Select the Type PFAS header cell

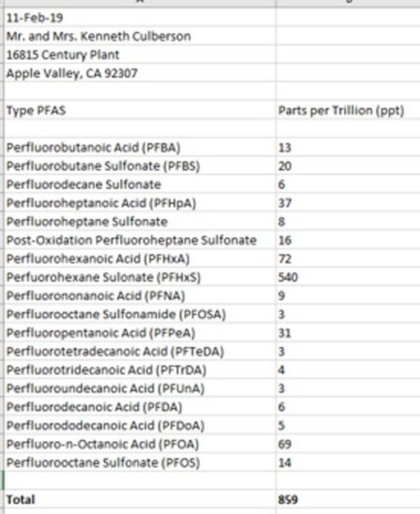140,111
